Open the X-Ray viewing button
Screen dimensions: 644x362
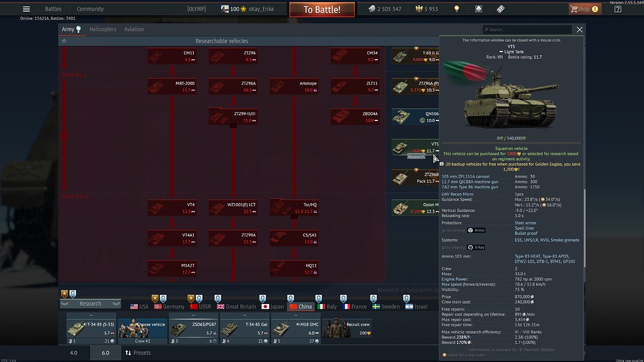[x=477, y=247]
